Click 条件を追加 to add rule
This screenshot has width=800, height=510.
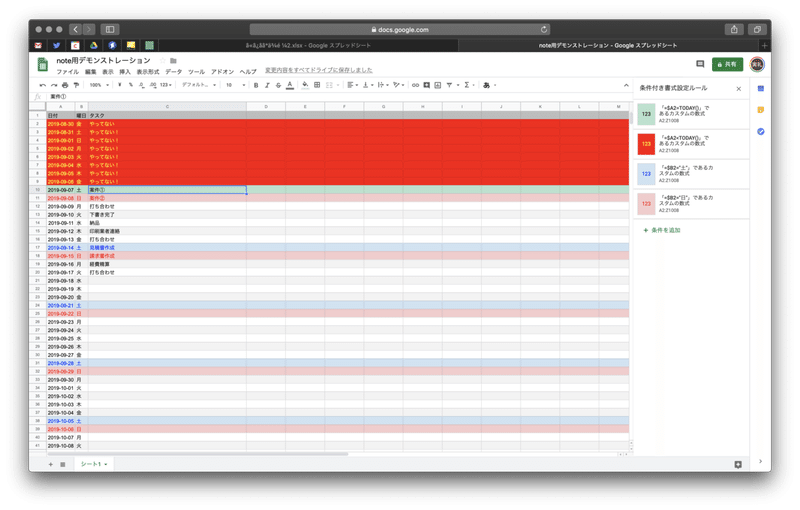click(662, 231)
